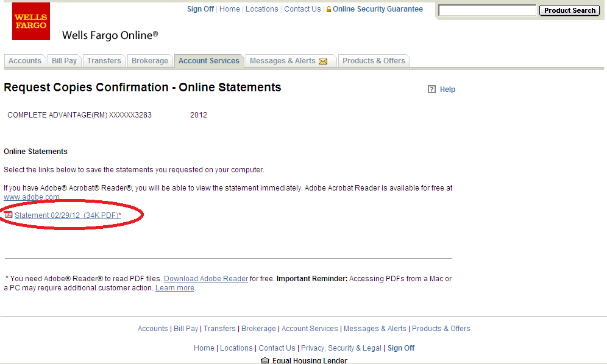
Task: Open the Accounts tab
Action: 25,61
